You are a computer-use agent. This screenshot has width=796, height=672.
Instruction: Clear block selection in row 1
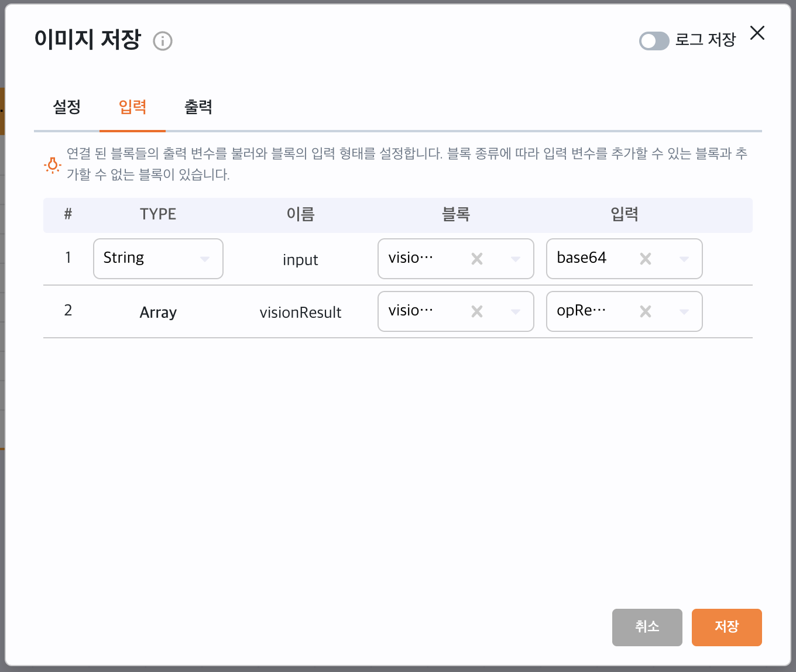point(477,259)
